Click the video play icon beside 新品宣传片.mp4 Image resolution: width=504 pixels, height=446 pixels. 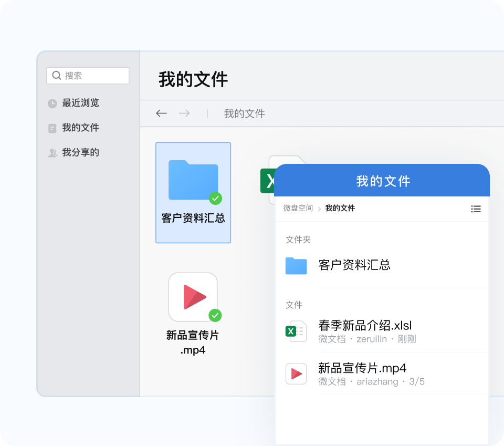[x=296, y=374]
